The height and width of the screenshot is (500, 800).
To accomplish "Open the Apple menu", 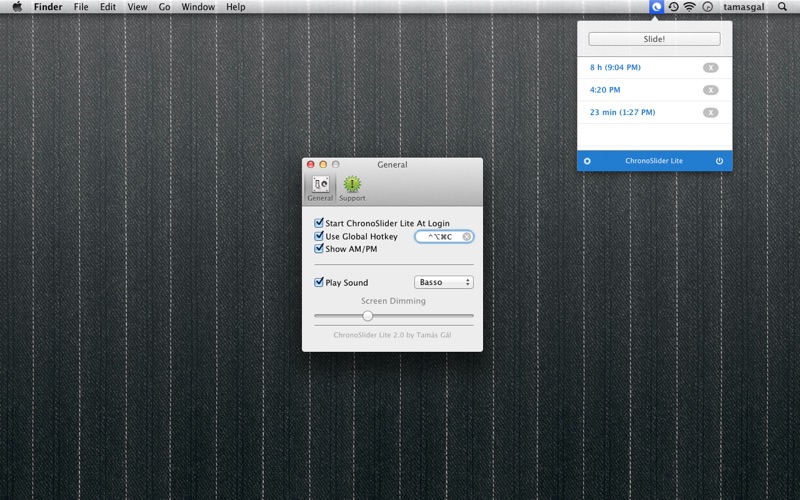I will point(17,7).
